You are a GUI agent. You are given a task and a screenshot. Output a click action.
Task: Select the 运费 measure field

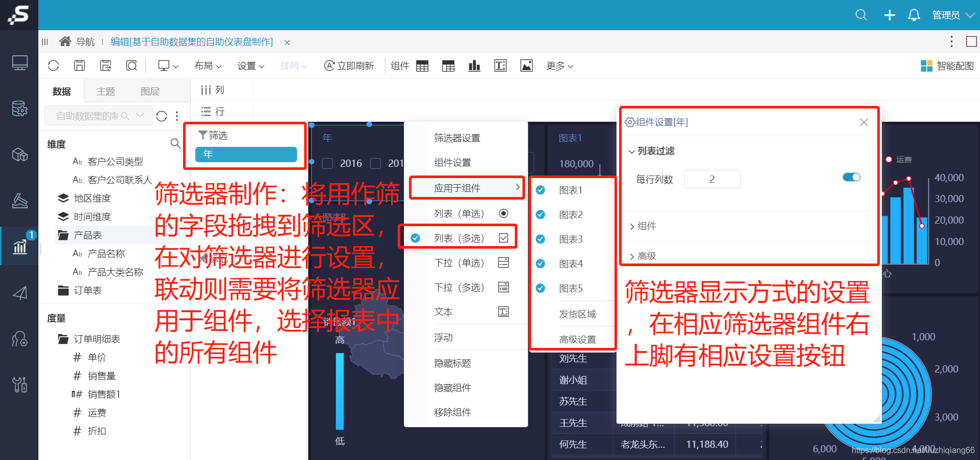[x=97, y=412]
